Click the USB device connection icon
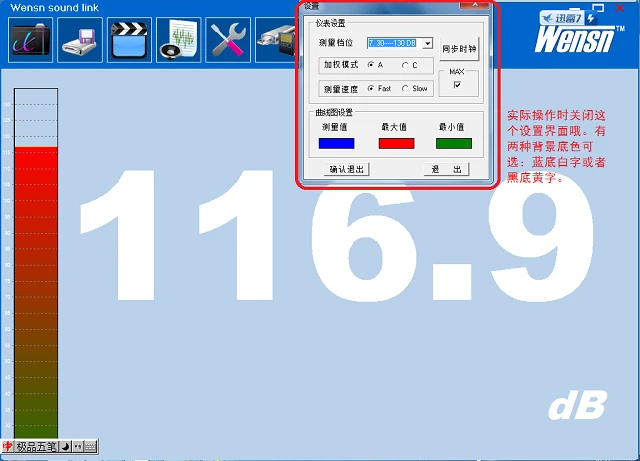This screenshot has height=461, width=640. 276,40
